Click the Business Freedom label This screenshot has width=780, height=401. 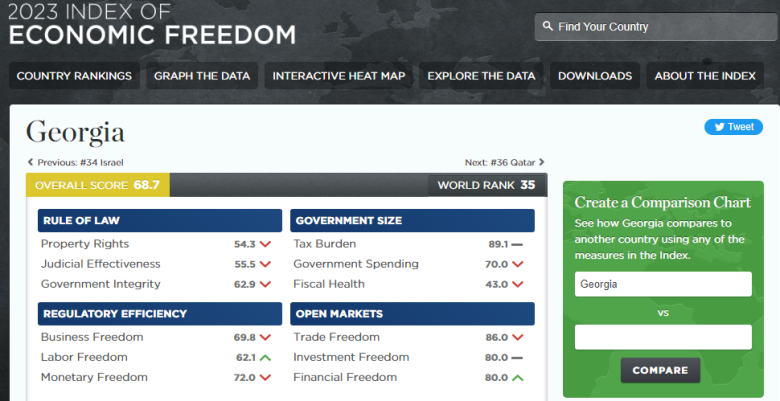point(92,337)
